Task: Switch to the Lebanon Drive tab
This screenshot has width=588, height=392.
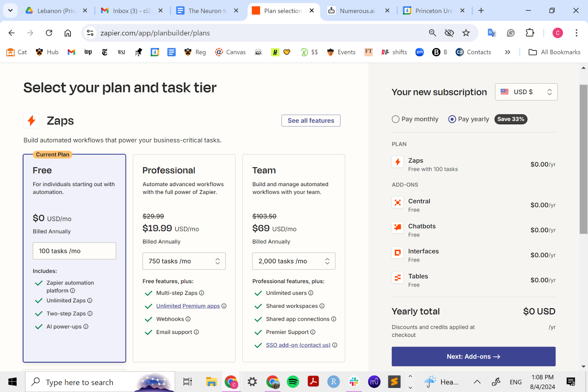Action: pyautogui.click(x=56, y=11)
